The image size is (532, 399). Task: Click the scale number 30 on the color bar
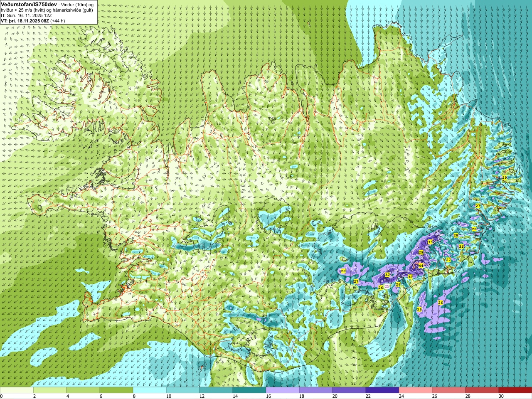pos(501,396)
